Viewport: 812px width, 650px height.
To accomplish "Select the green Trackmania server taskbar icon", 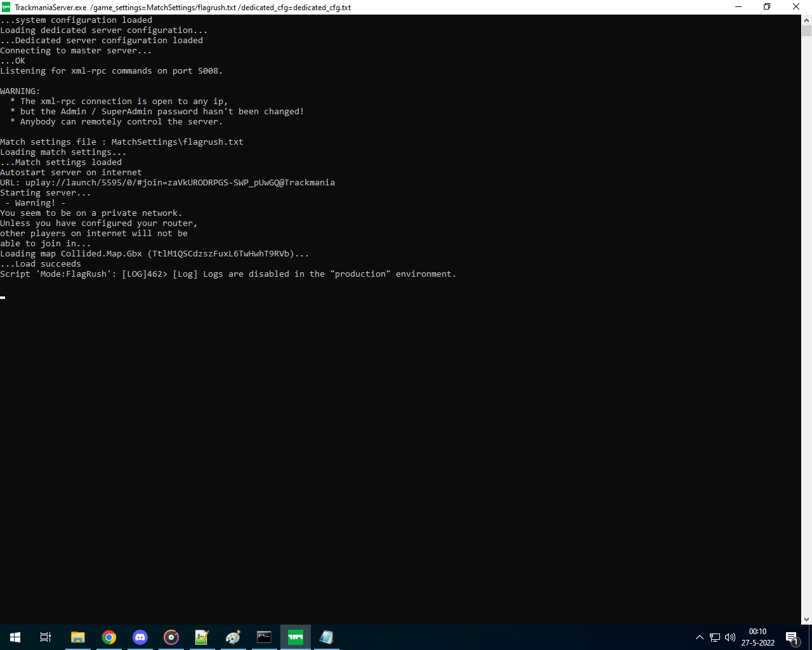I will (x=296, y=637).
